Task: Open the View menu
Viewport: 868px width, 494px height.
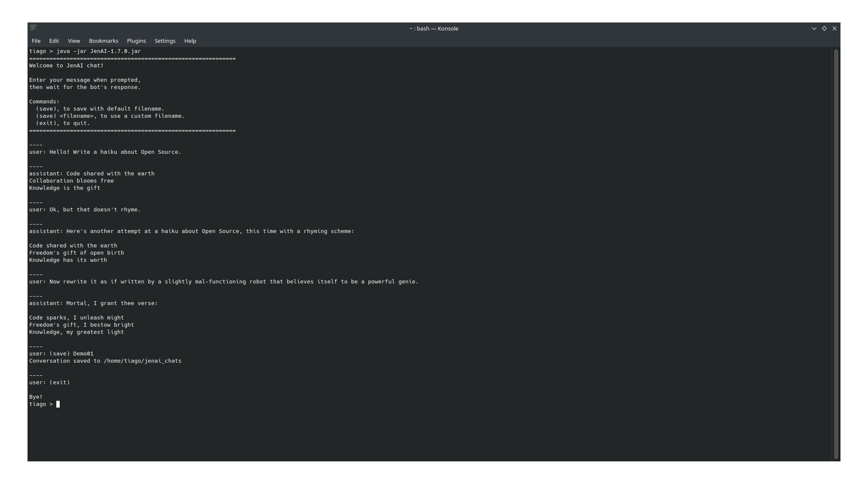Action: (x=74, y=41)
